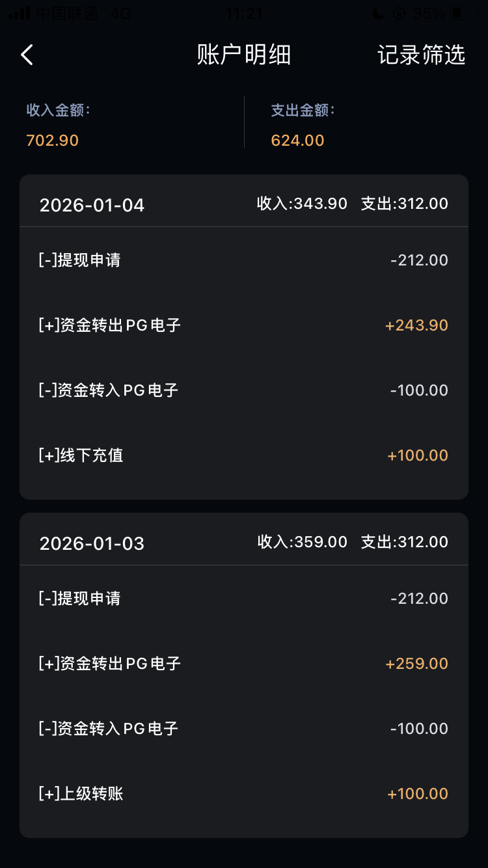Tap the 收入金额 total 702.90
The height and width of the screenshot is (868, 488).
pyautogui.click(x=53, y=140)
